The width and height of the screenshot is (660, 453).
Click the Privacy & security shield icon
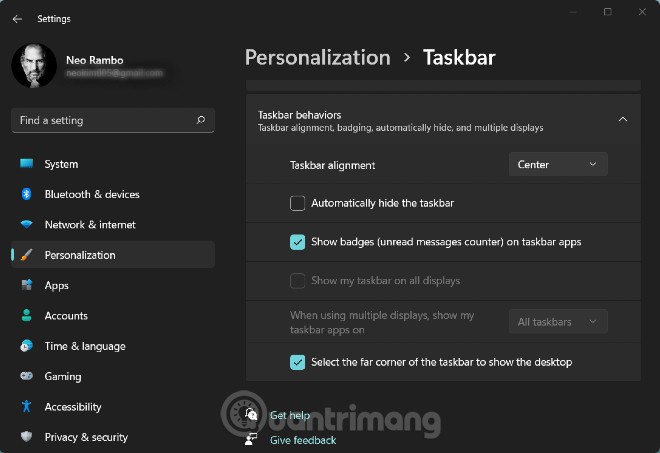pos(26,437)
